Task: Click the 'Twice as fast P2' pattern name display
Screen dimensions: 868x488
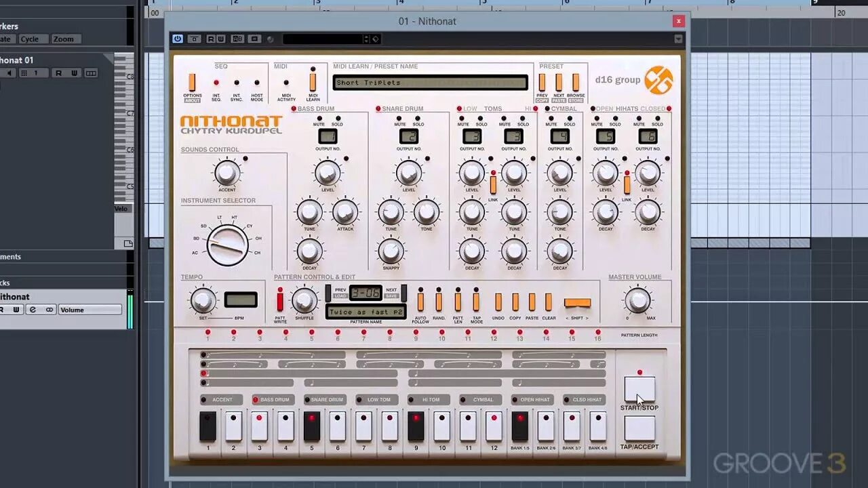Action: click(x=366, y=312)
